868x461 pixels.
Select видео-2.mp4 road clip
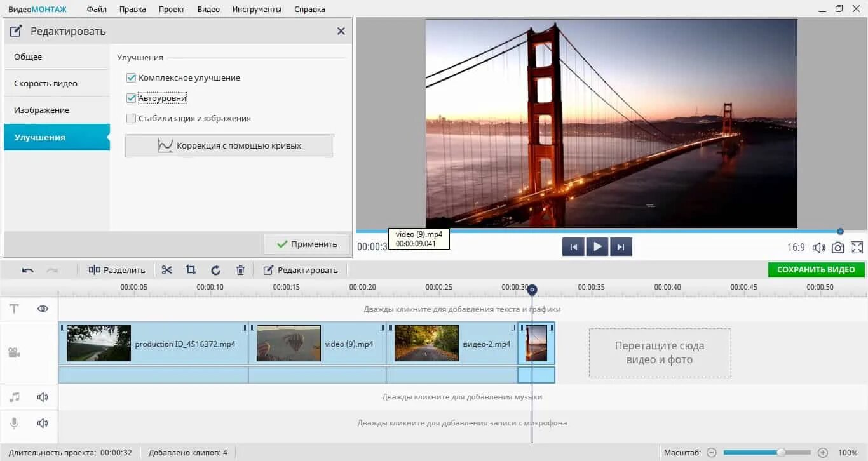pos(452,344)
